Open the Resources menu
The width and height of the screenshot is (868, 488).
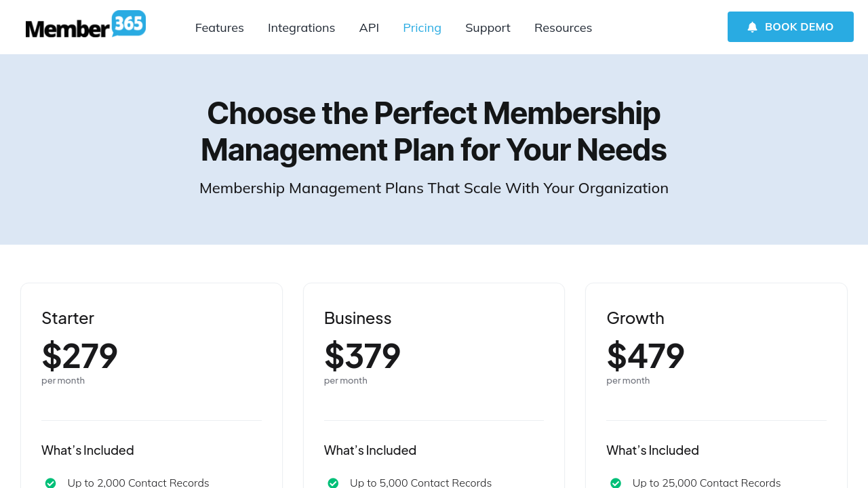pos(563,28)
